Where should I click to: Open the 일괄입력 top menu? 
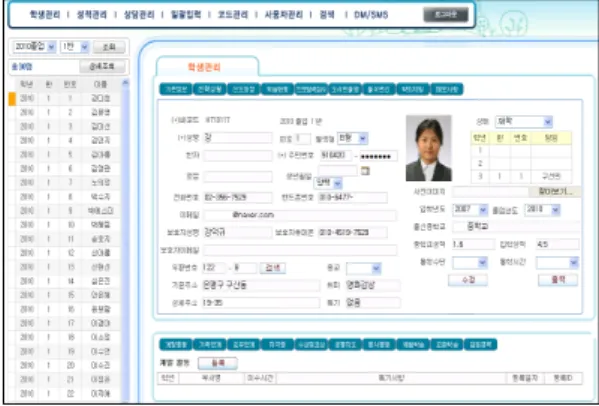pyautogui.click(x=186, y=15)
